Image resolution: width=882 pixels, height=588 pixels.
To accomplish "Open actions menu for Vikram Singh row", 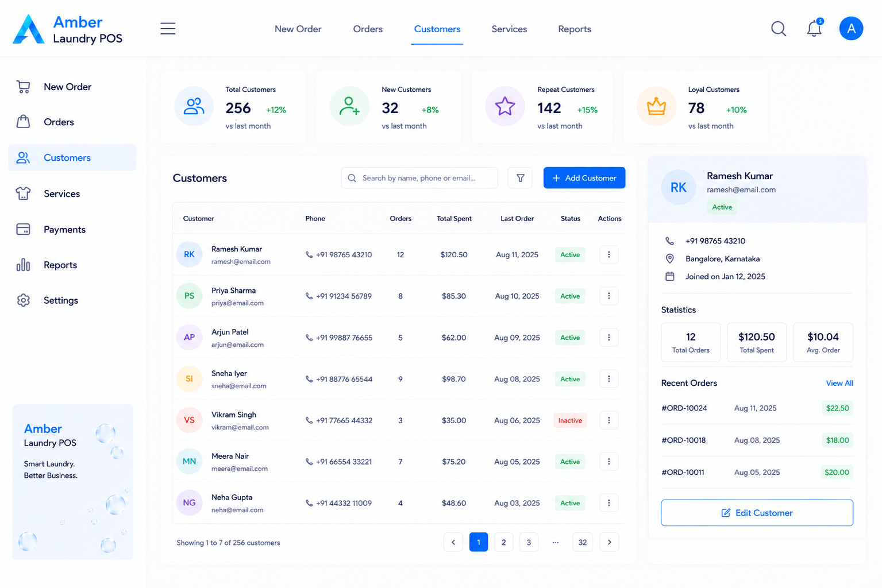I will click(609, 420).
